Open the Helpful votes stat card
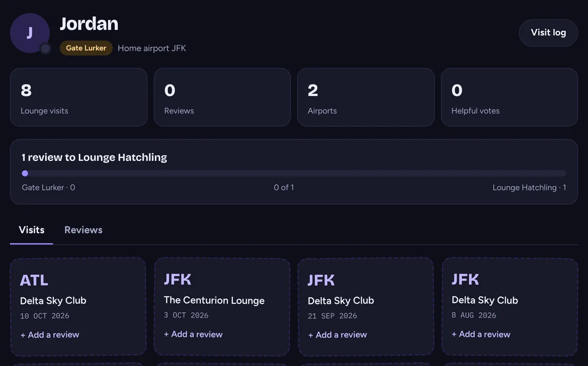This screenshot has height=366, width=588. click(510, 97)
